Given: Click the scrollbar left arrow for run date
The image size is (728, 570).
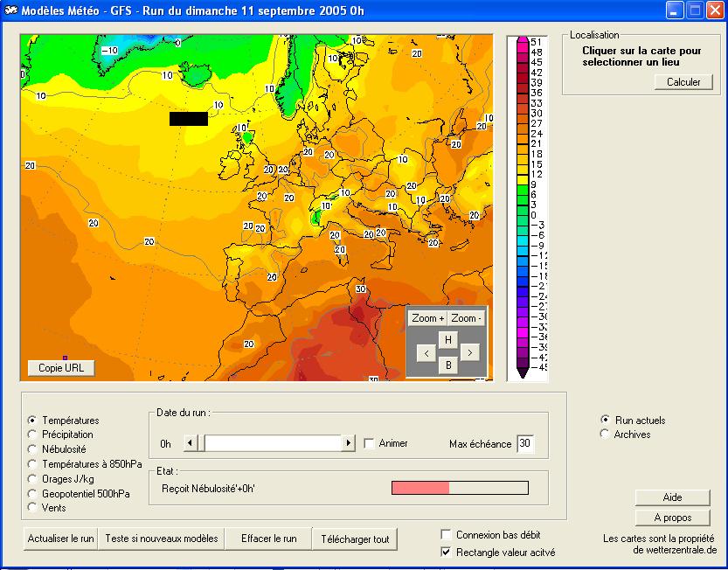Looking at the screenshot, I should 191,443.
